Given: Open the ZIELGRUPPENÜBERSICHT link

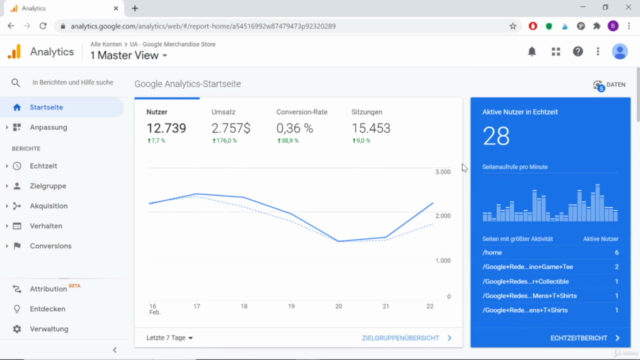Looking at the screenshot, I should pyautogui.click(x=407, y=338).
